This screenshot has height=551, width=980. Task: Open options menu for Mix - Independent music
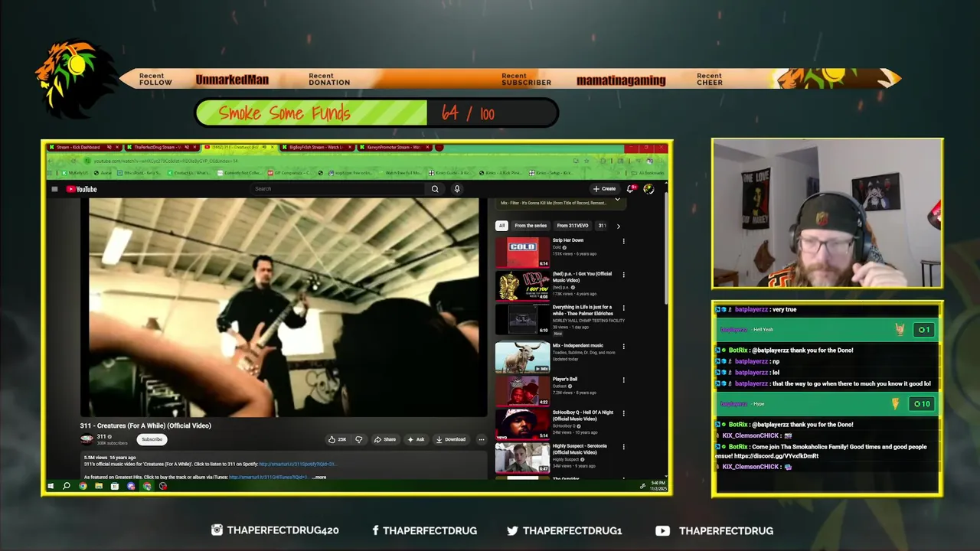623,346
